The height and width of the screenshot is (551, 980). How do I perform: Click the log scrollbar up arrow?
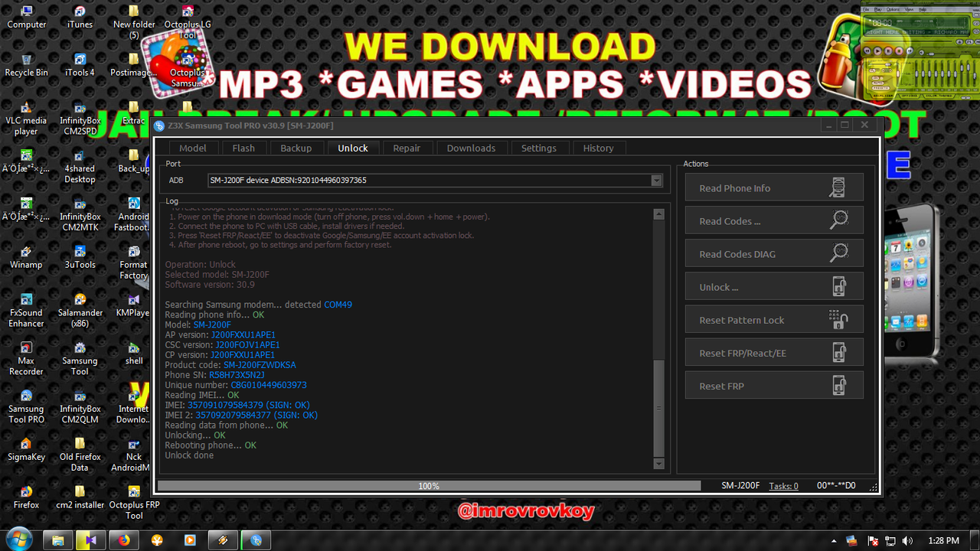pyautogui.click(x=658, y=214)
